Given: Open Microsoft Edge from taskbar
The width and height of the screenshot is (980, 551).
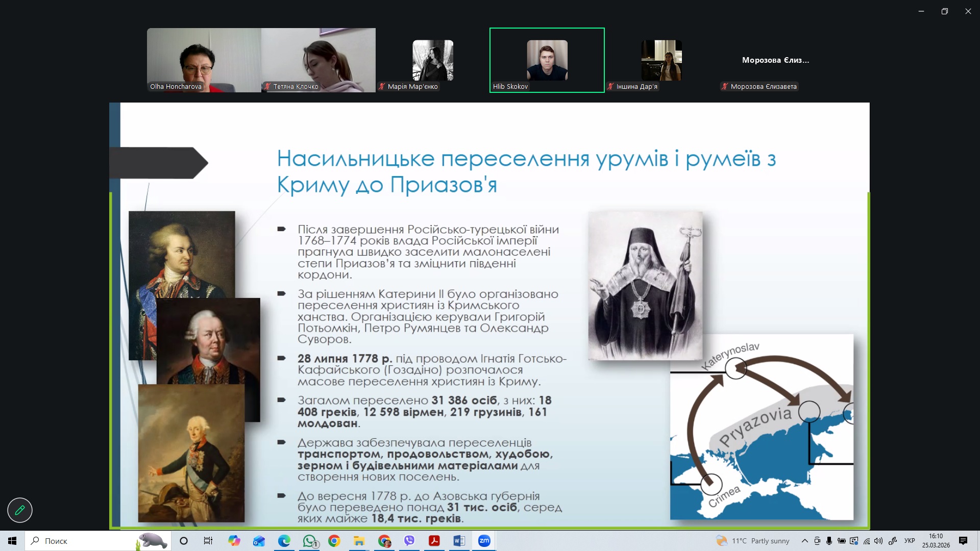Looking at the screenshot, I should pyautogui.click(x=284, y=541).
